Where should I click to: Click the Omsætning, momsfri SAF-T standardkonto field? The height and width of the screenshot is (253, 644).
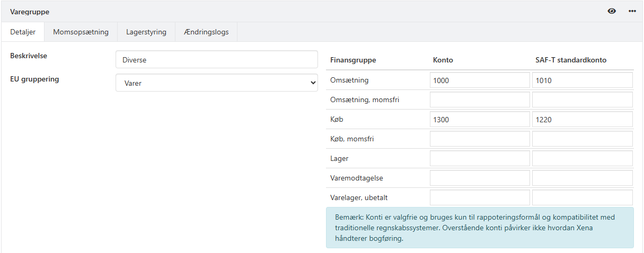point(582,100)
